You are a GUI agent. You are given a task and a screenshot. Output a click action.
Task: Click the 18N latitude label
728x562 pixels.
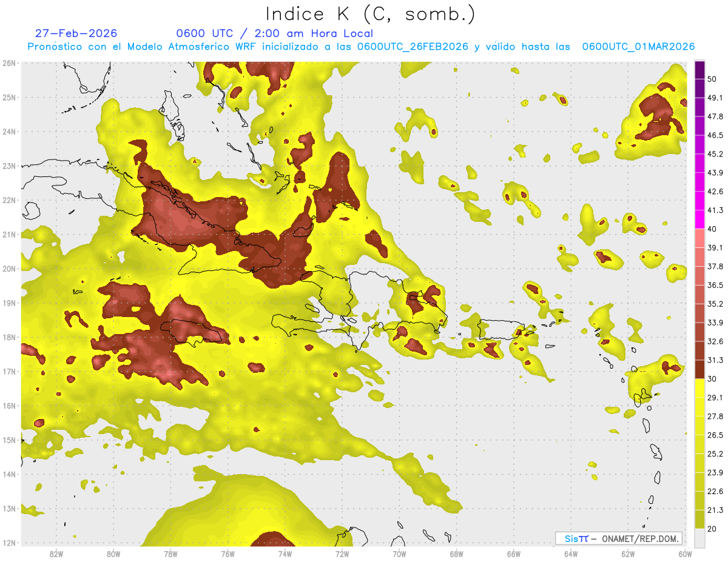(8, 337)
